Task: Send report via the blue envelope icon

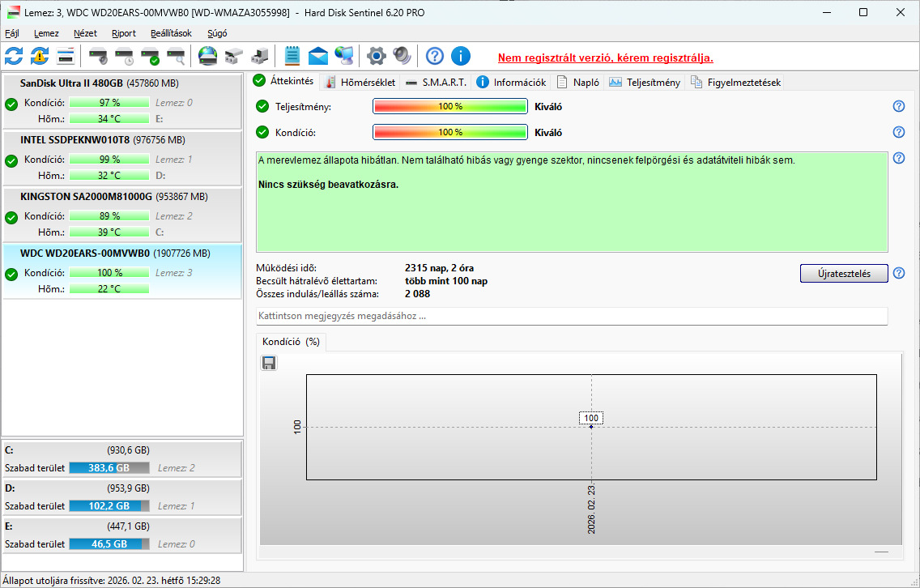Action: click(318, 57)
